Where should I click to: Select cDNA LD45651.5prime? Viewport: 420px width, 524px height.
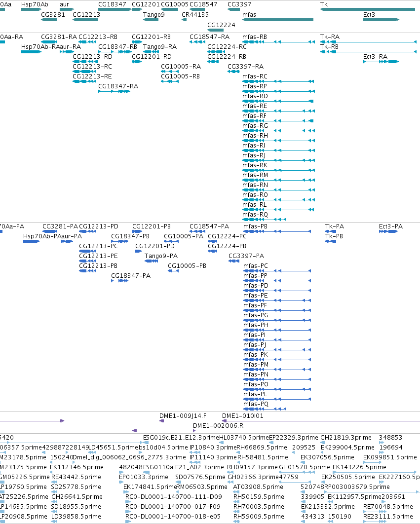click(113, 448)
